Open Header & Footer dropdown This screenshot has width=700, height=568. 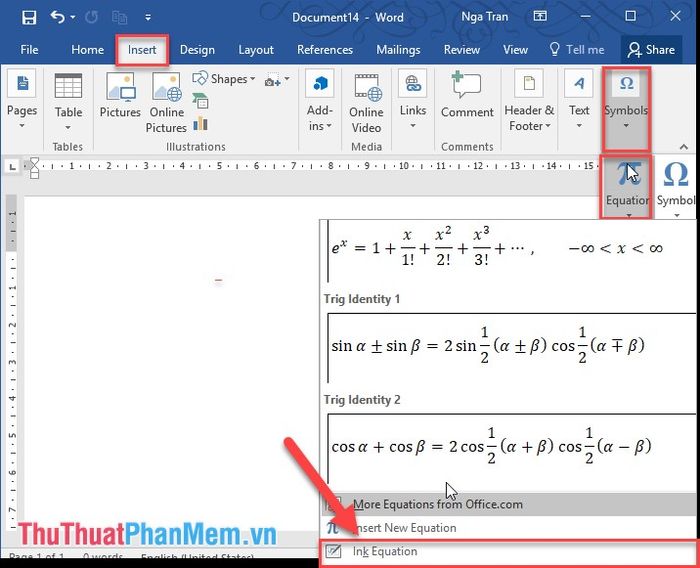(529, 101)
